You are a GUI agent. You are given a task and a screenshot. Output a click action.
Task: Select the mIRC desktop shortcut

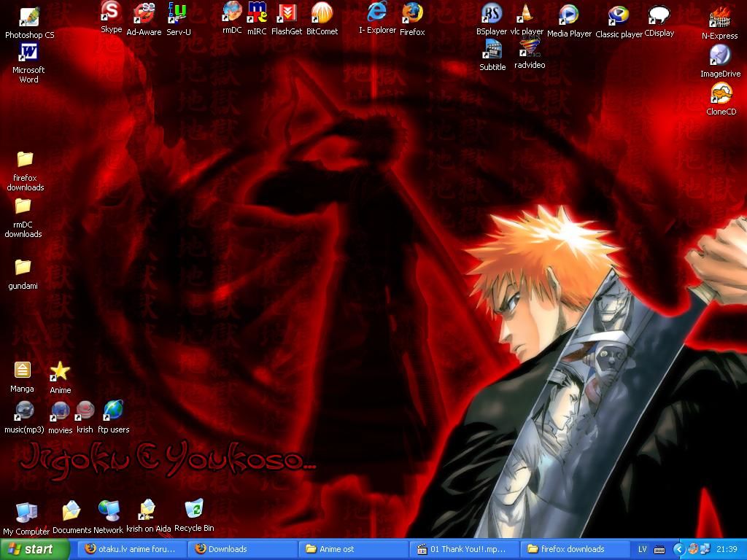pos(258,12)
